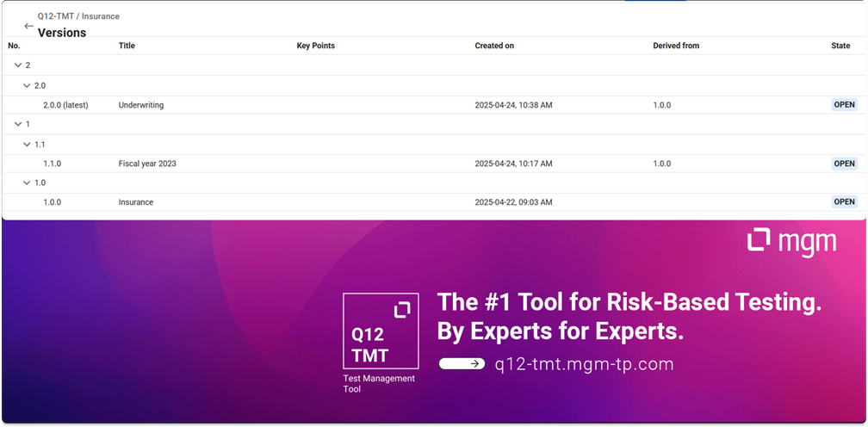
Task: Click OPEN state badge for Insurance version
Action: tap(844, 202)
